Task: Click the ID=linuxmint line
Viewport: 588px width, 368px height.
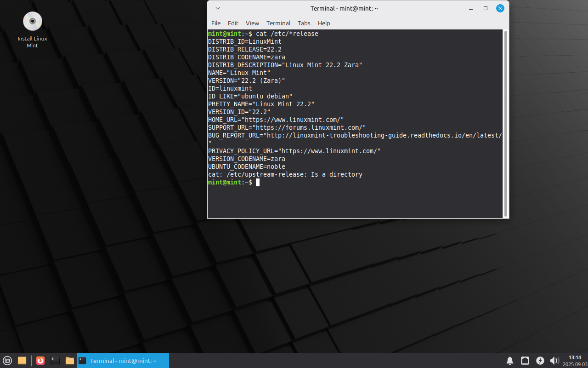Action: [230, 88]
